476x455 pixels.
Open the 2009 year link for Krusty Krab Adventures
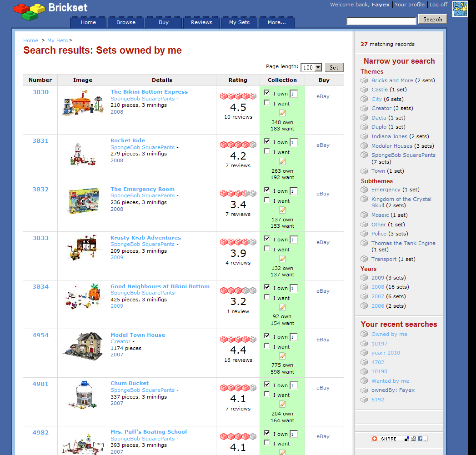117,257
